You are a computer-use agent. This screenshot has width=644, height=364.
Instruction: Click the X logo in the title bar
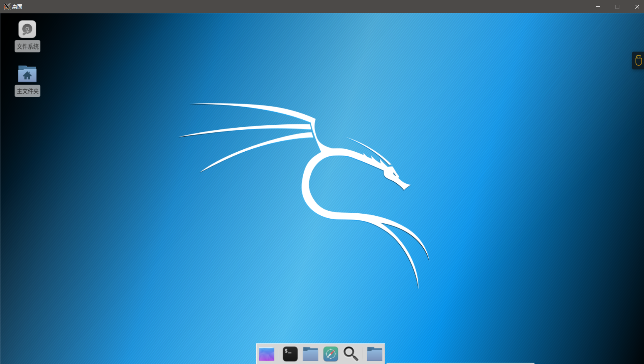(x=7, y=6)
